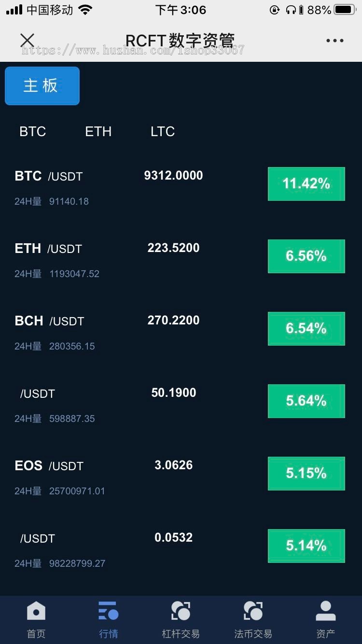This screenshot has height=644, width=362.
Task: Tap the 6.54% green badge
Action: tap(306, 328)
